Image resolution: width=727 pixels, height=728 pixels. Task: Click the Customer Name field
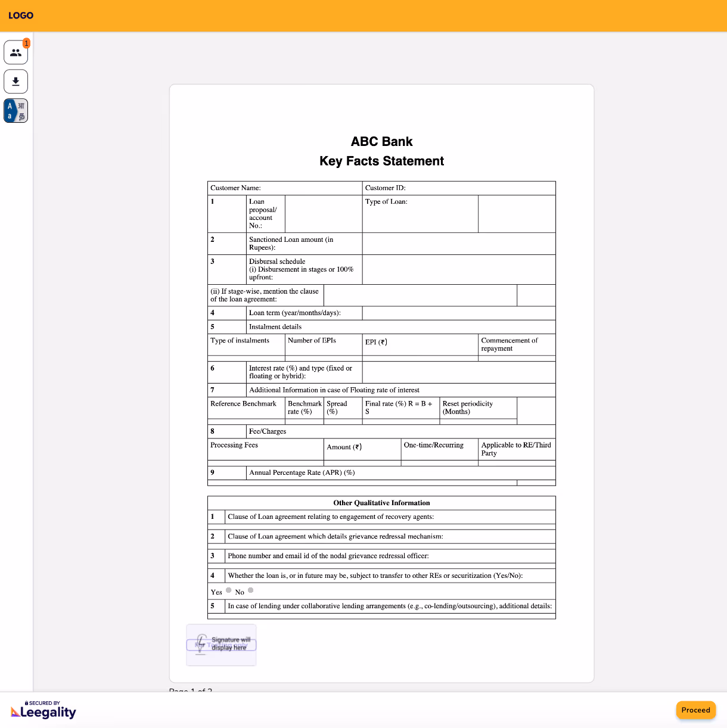point(285,188)
